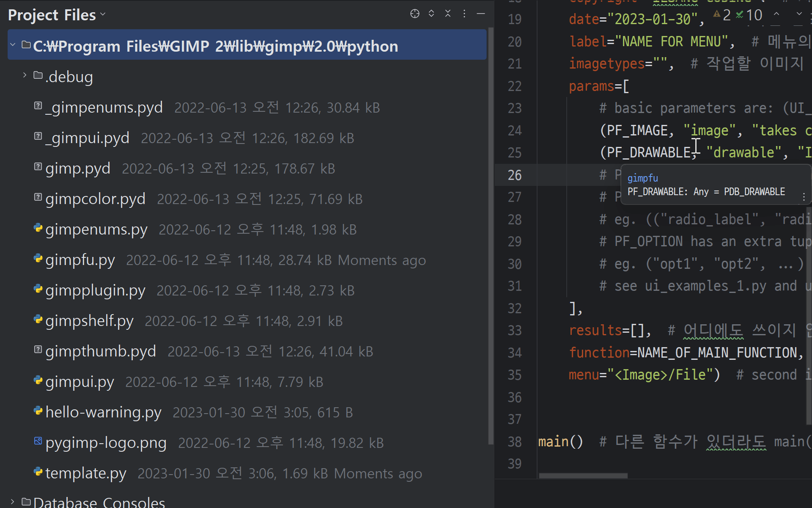This screenshot has height=508, width=812.
Task: Open template.py from the file list
Action: (x=85, y=473)
